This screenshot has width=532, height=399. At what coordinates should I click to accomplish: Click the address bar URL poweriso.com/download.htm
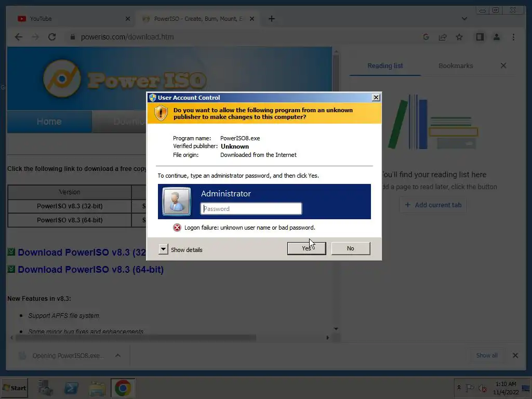click(127, 37)
